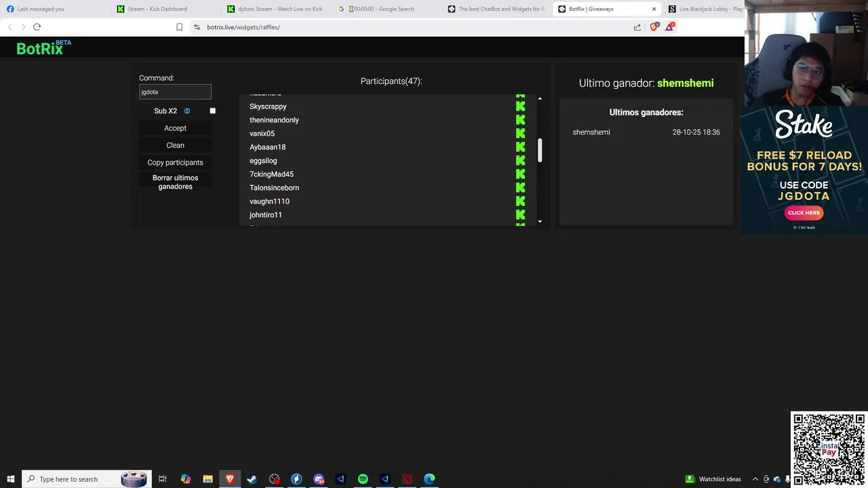Go back using the browser back arrow
Viewport: 868px width, 488px height.
(9, 27)
